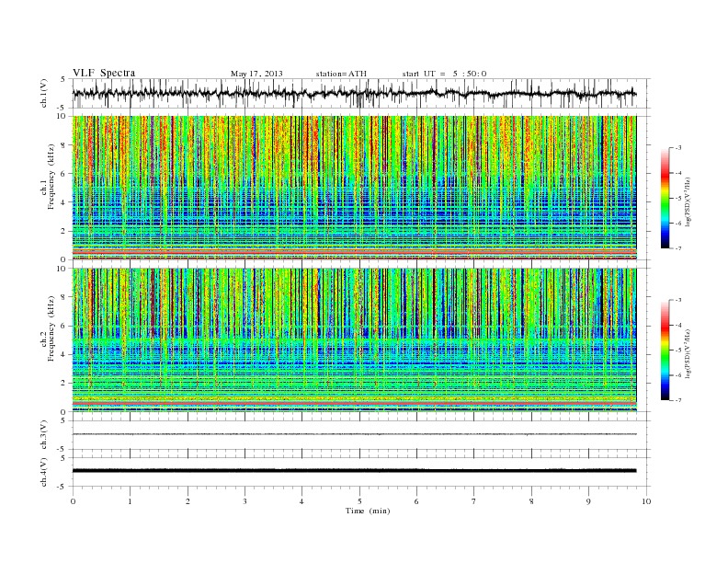Screen dimensions: 728x563
Task: Click time-axis tick label "9"
Action: pos(588,501)
